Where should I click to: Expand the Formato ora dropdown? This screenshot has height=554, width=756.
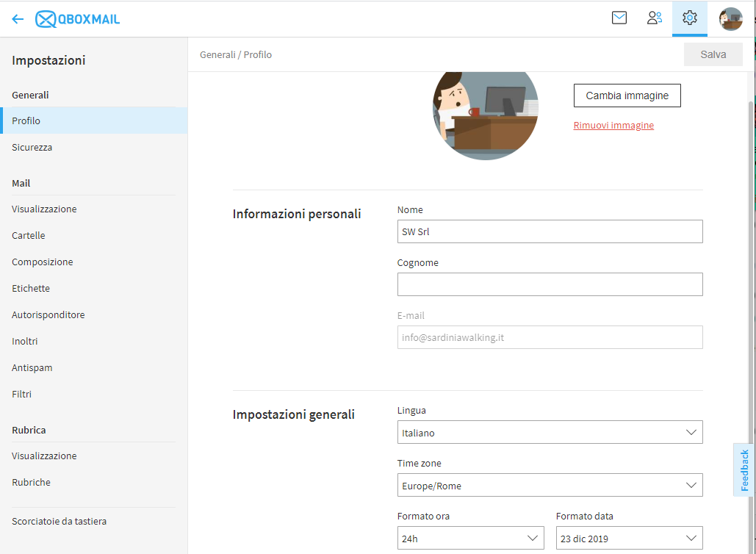tap(470, 538)
